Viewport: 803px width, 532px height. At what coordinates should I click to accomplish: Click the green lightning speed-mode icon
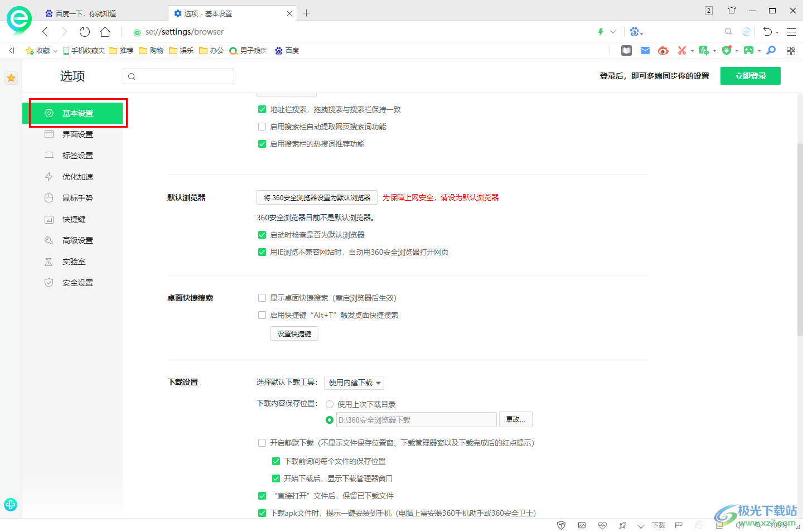coord(601,32)
